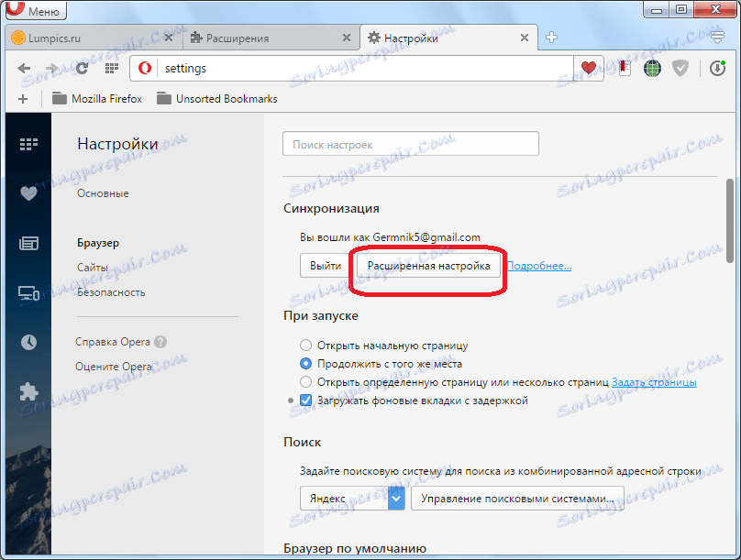Select Открыть определенную страницу radio
Image resolution: width=741 pixels, height=560 pixels.
click(305, 381)
